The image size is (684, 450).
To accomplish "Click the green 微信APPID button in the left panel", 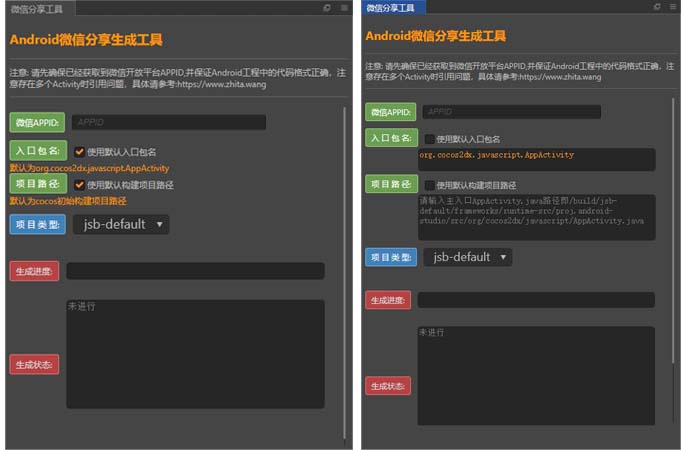I will click(37, 122).
